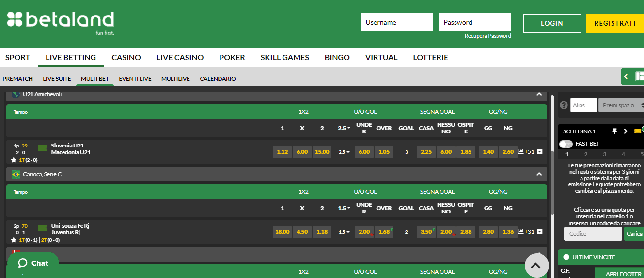Switch to the Prematch tab
Screen dimensions: 644x278
click(x=18, y=79)
